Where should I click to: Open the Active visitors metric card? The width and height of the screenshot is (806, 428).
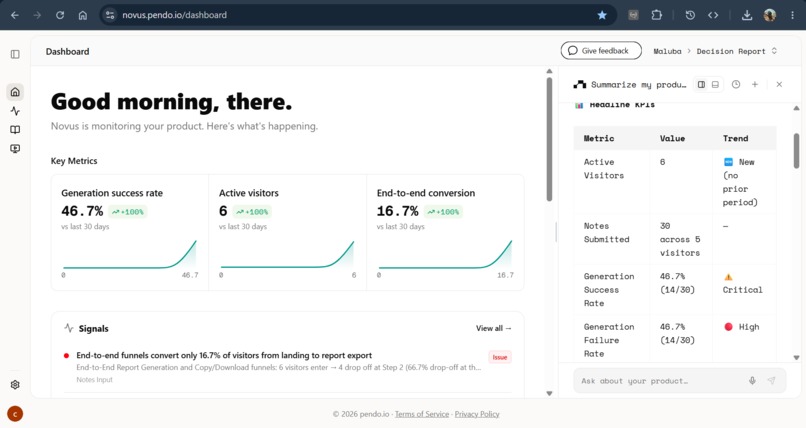point(287,233)
